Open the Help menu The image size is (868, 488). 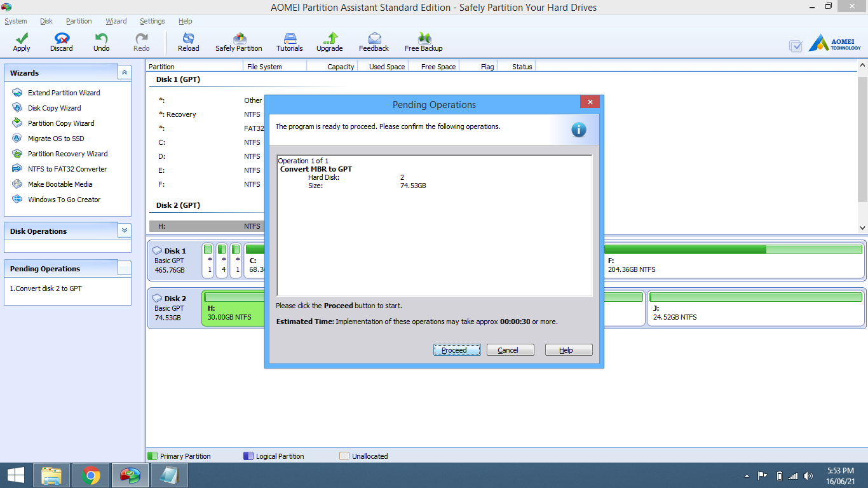click(x=186, y=21)
